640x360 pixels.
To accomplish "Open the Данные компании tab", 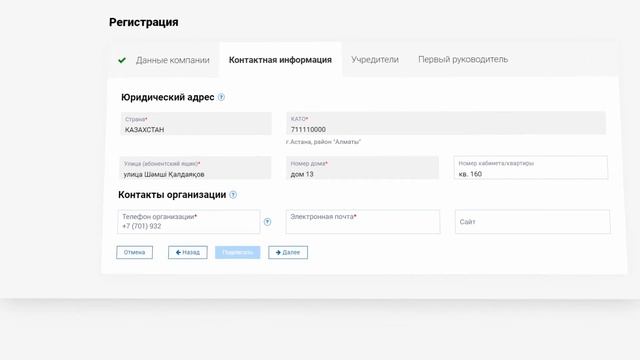I will pyautogui.click(x=172, y=60).
